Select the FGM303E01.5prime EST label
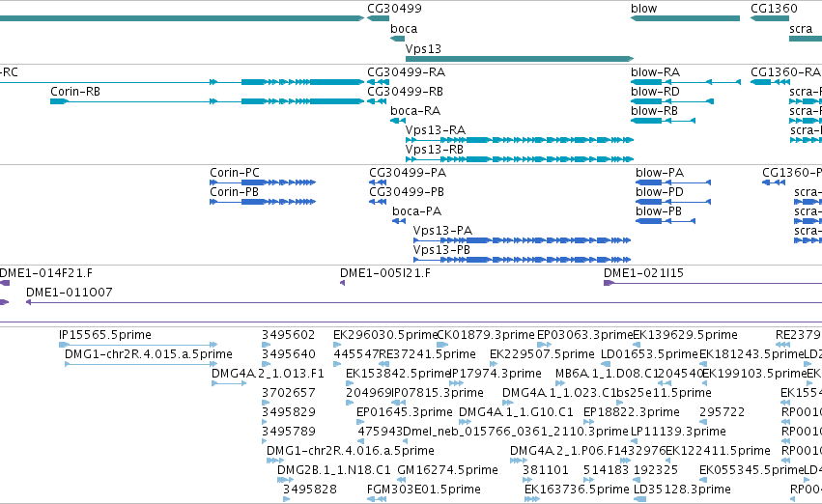The image size is (822, 504). 424,490
